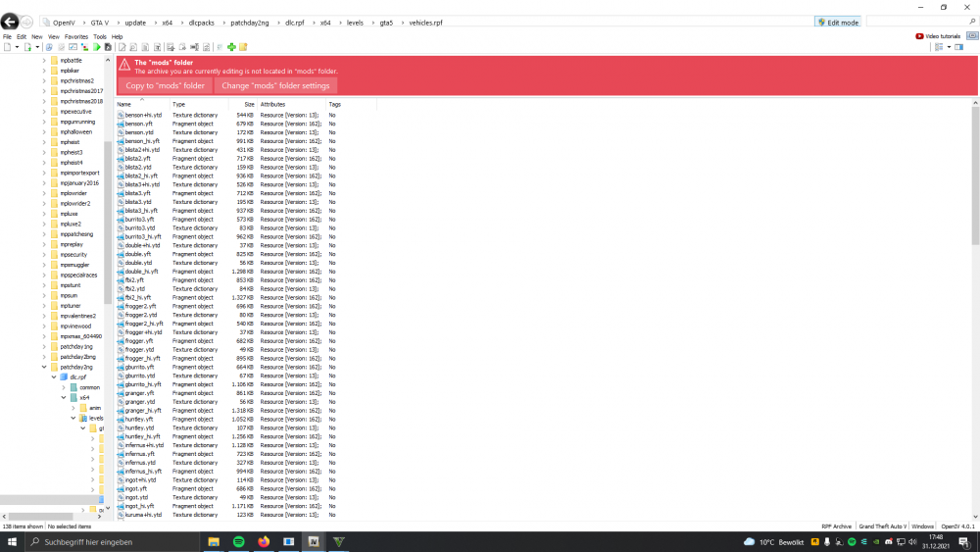Click the dark document icon beside the play arrow
This screenshot has width=980, height=552.
click(x=108, y=47)
